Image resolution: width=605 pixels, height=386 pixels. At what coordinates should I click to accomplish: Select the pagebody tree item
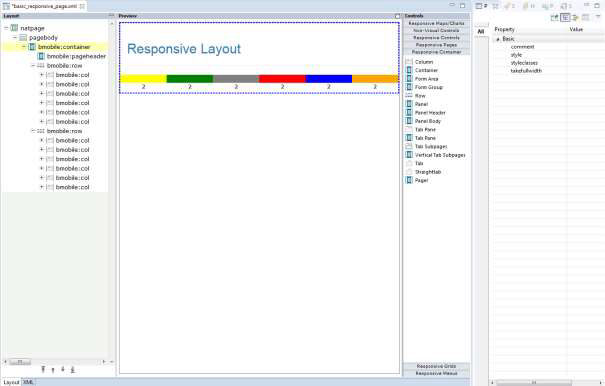43,37
